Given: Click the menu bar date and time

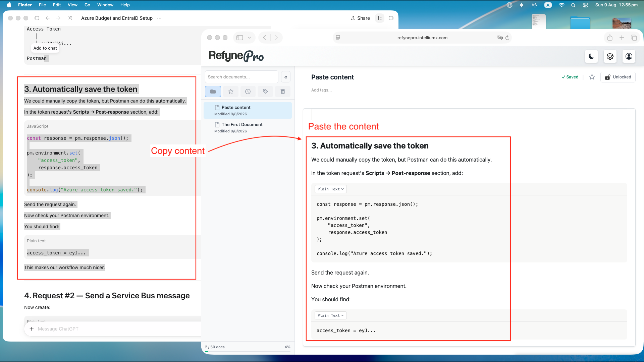Looking at the screenshot, I should (616, 5).
